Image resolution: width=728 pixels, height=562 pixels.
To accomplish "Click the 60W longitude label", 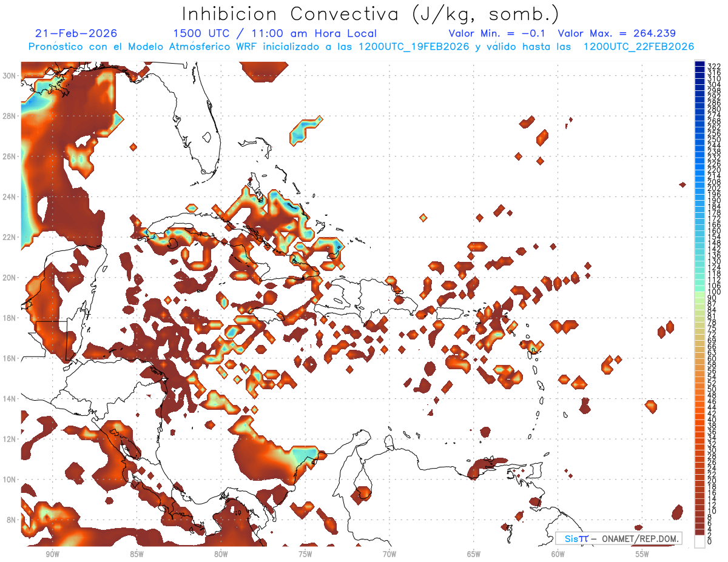I will tap(558, 555).
